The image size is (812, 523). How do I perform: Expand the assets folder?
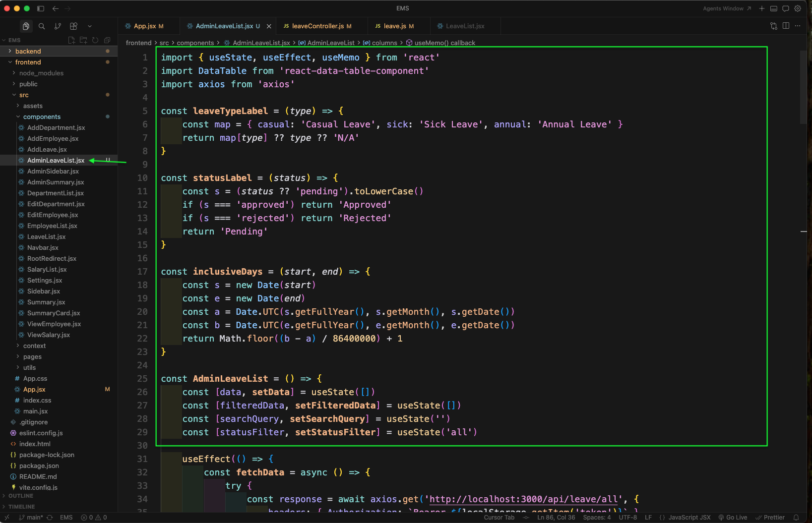(x=59, y=106)
